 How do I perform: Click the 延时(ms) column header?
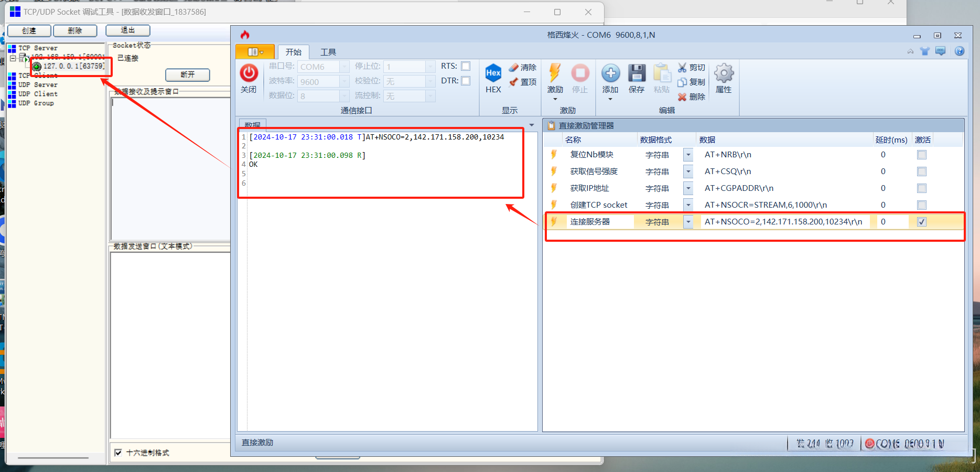click(891, 140)
